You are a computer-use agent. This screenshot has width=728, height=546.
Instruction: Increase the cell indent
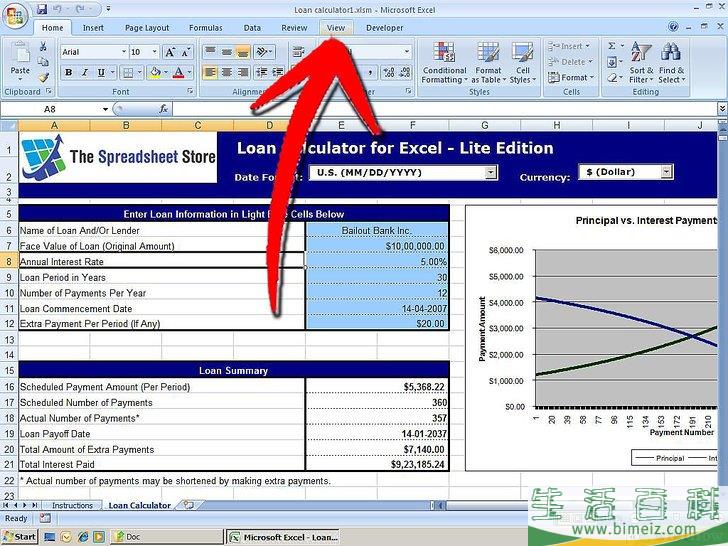point(278,72)
